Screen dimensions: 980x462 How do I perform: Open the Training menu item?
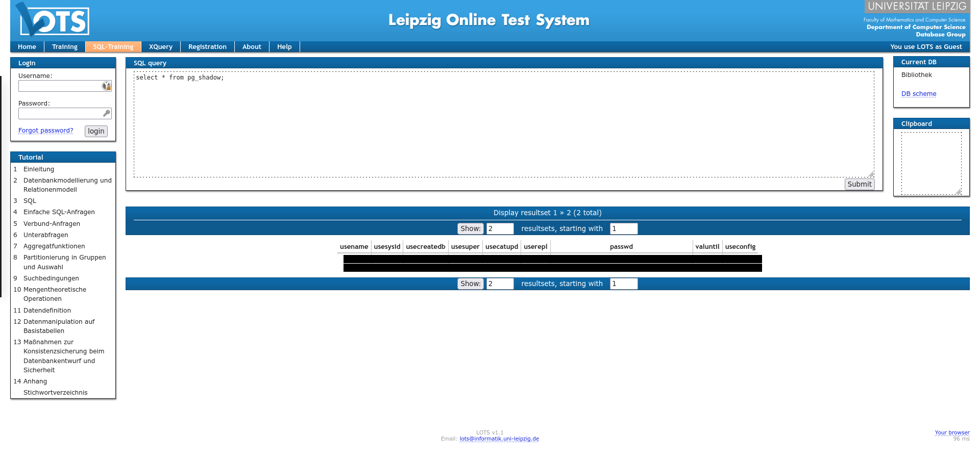(65, 47)
